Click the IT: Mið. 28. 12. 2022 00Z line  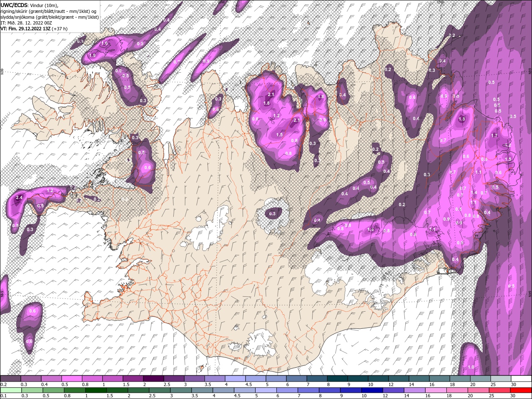click(x=26, y=23)
